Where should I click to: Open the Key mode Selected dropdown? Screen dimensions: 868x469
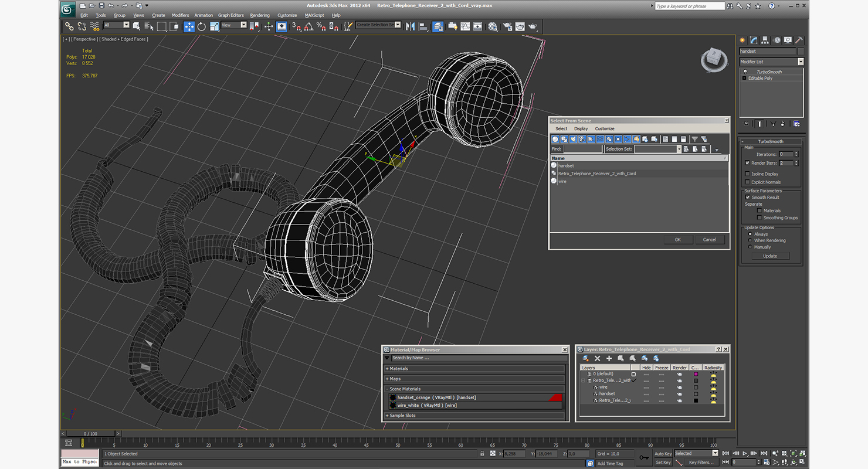[696, 453]
